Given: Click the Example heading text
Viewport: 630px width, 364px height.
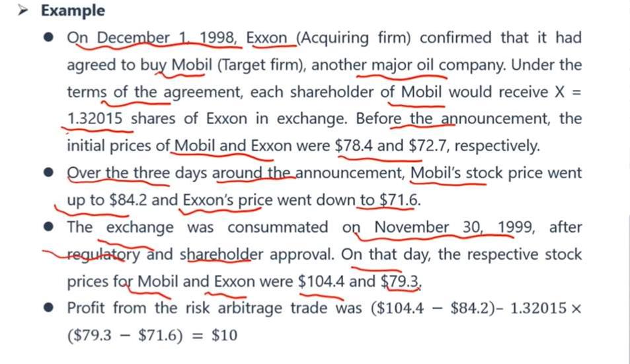Looking at the screenshot, I should (73, 11).
